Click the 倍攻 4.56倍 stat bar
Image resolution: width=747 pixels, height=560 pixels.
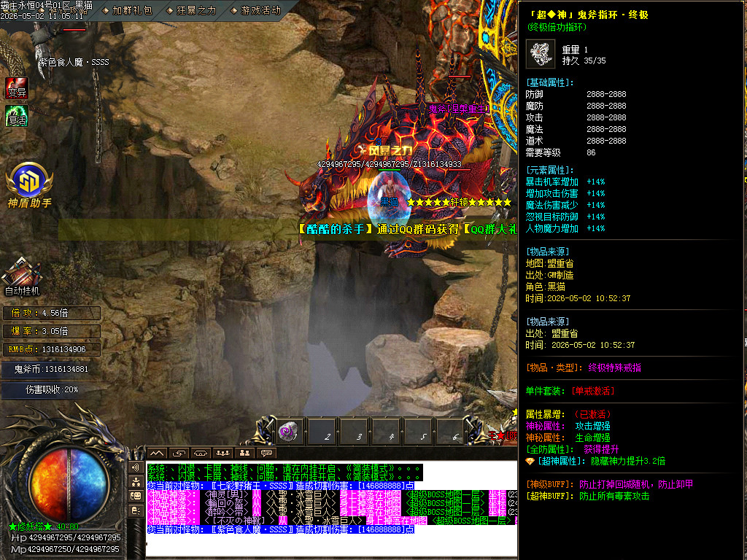coord(52,313)
